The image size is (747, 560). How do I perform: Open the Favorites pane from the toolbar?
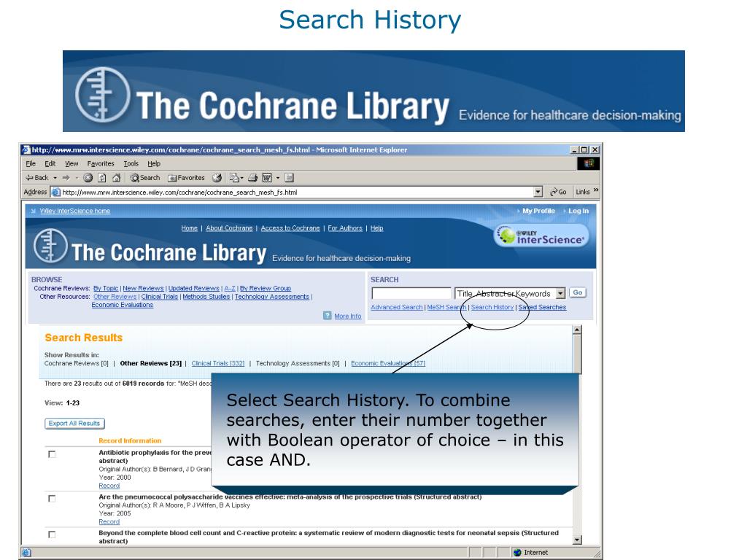186,178
